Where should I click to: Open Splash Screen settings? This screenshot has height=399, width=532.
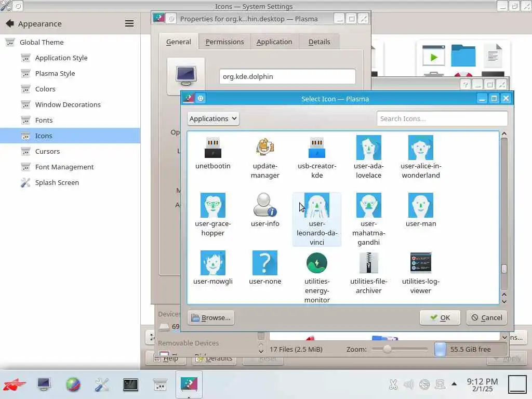(x=70, y=182)
